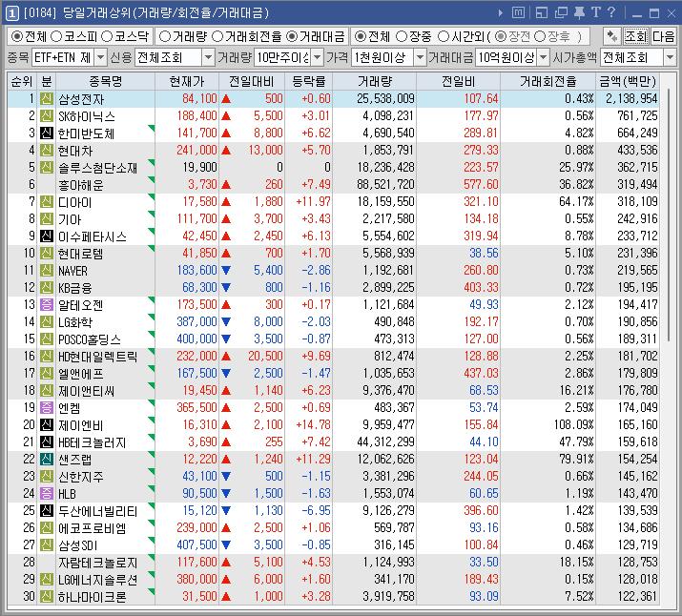Click the 신 badge for 하나마이크론
682x616 pixels.
point(47,596)
